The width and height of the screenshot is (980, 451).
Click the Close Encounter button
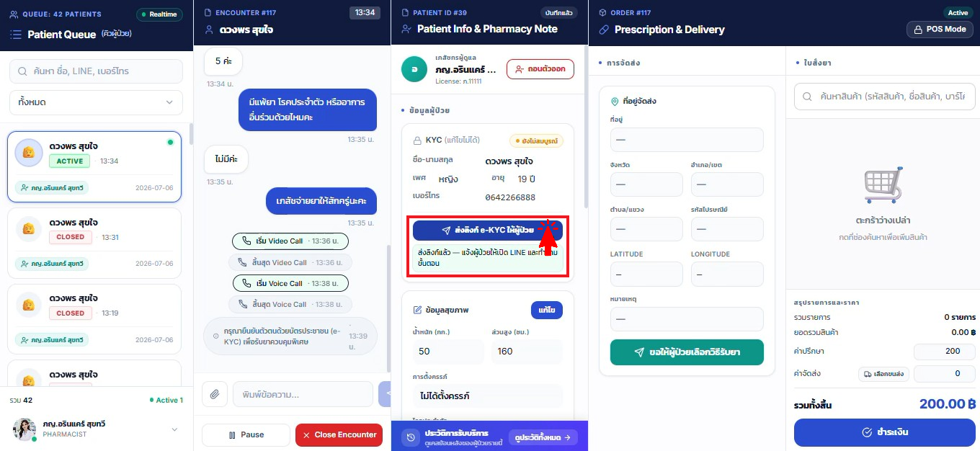[339, 435]
